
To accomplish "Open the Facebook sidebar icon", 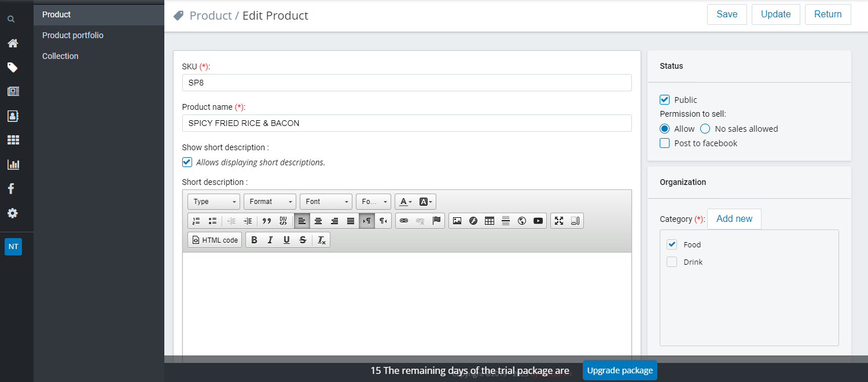I will pyautogui.click(x=11, y=188).
